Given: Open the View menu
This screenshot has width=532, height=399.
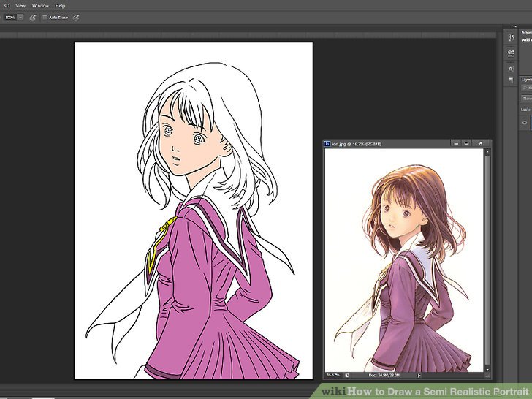Looking at the screenshot, I should 20,5.
